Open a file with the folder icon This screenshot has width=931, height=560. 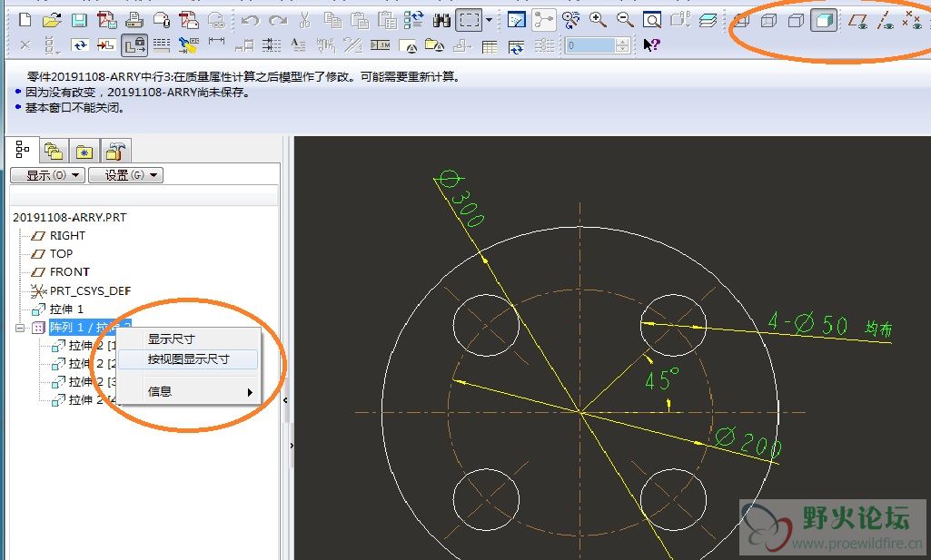pyautogui.click(x=52, y=20)
